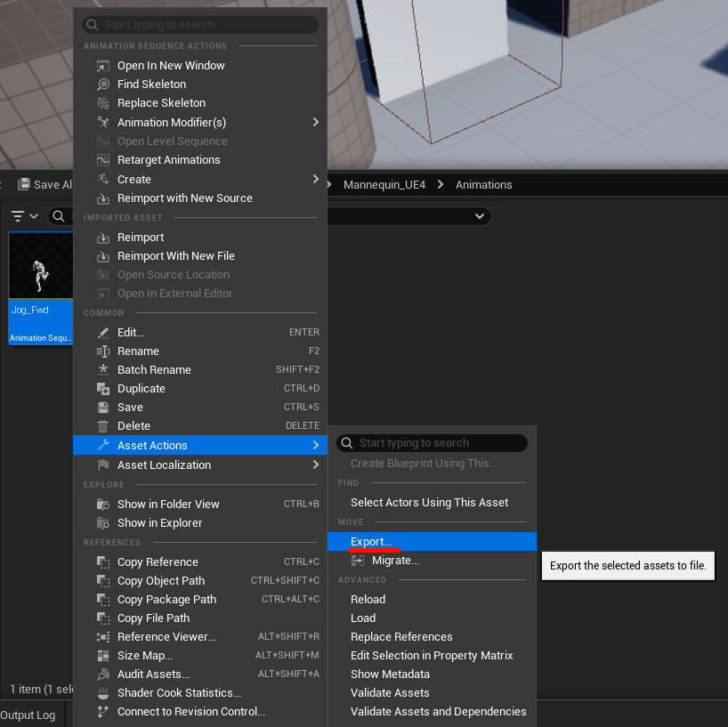Open the Output Log tab
728x727 pixels.
pyautogui.click(x=28, y=715)
